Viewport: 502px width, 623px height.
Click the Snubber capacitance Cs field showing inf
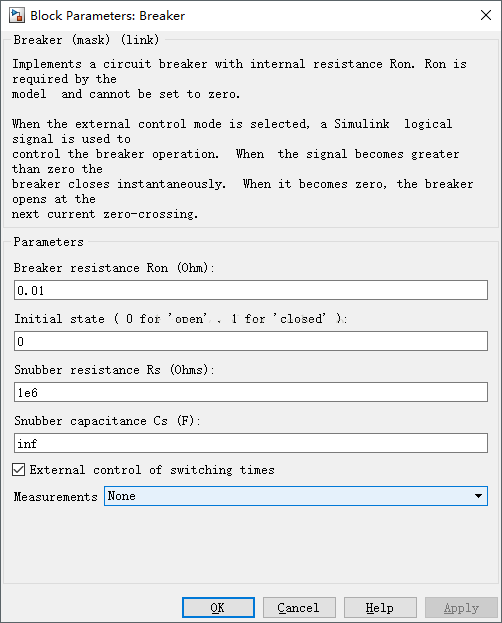(251, 443)
